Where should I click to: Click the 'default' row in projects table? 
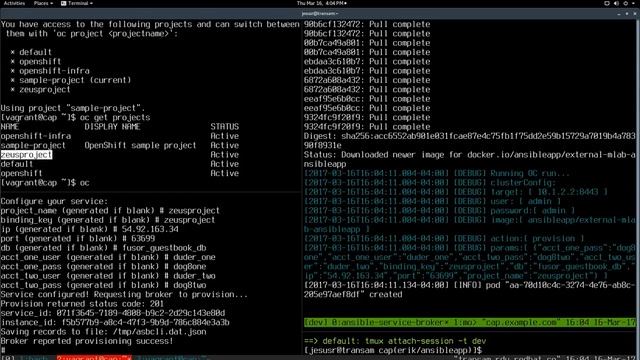(120, 164)
